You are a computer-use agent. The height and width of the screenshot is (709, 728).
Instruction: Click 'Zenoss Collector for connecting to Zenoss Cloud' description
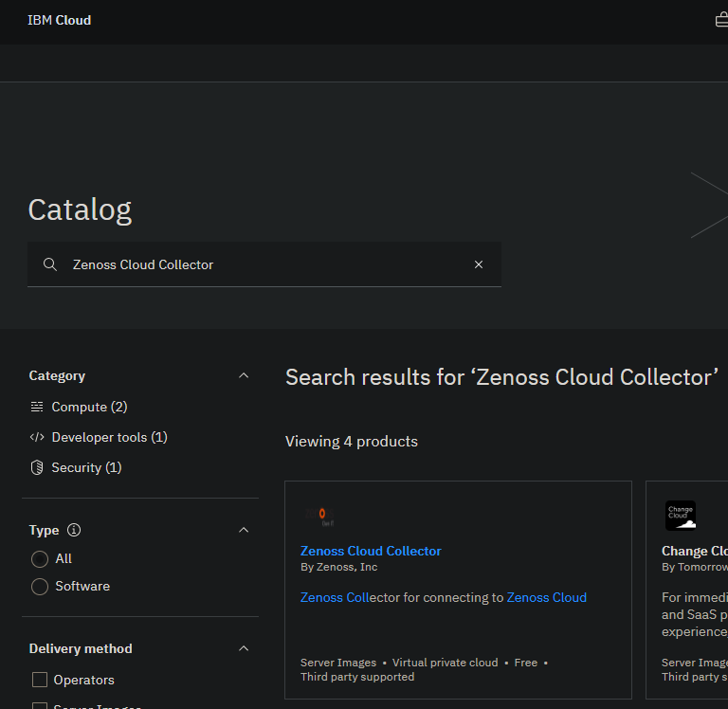[444, 597]
